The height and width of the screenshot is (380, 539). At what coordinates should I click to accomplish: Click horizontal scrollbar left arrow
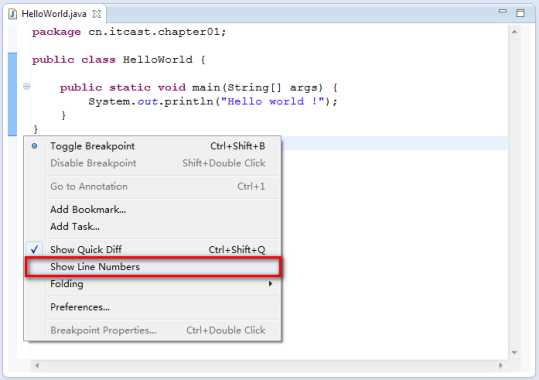(37, 365)
